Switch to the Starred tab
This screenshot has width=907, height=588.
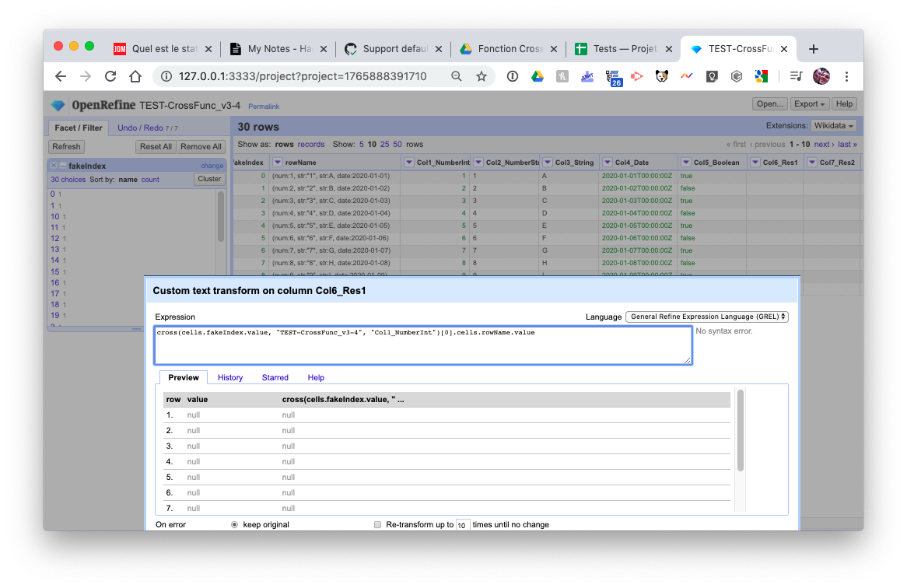click(x=275, y=377)
